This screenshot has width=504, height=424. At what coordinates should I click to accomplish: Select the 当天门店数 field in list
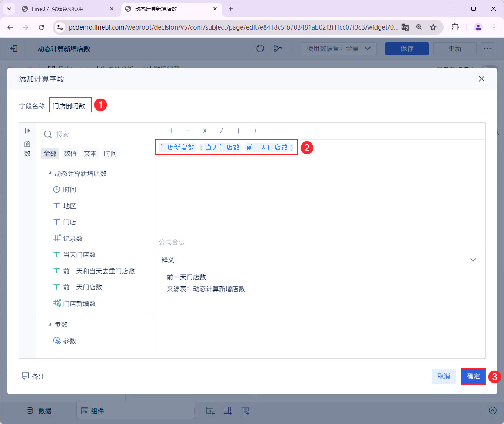pos(80,254)
